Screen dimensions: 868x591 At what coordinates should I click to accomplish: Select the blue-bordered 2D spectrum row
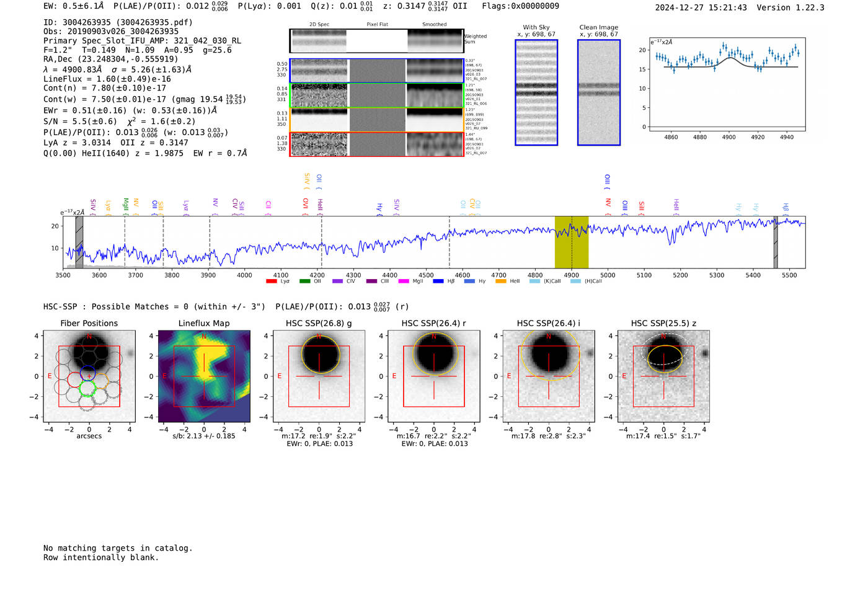377,71
